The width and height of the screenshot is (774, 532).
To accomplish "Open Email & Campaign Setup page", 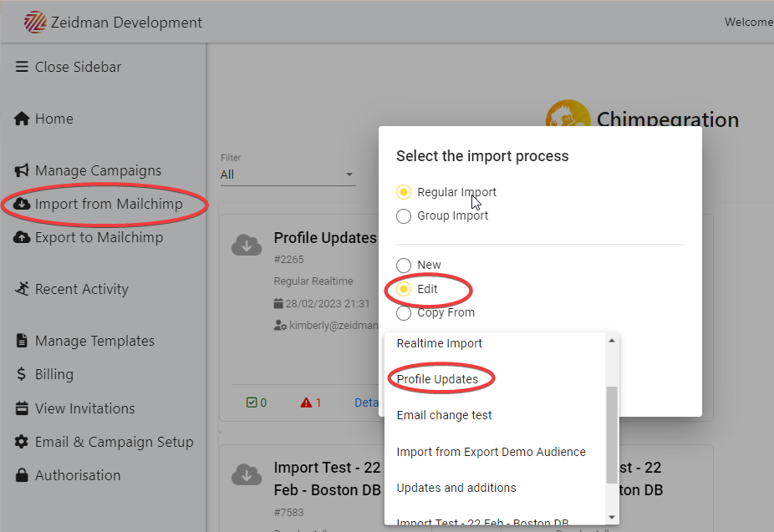I will point(114,443).
